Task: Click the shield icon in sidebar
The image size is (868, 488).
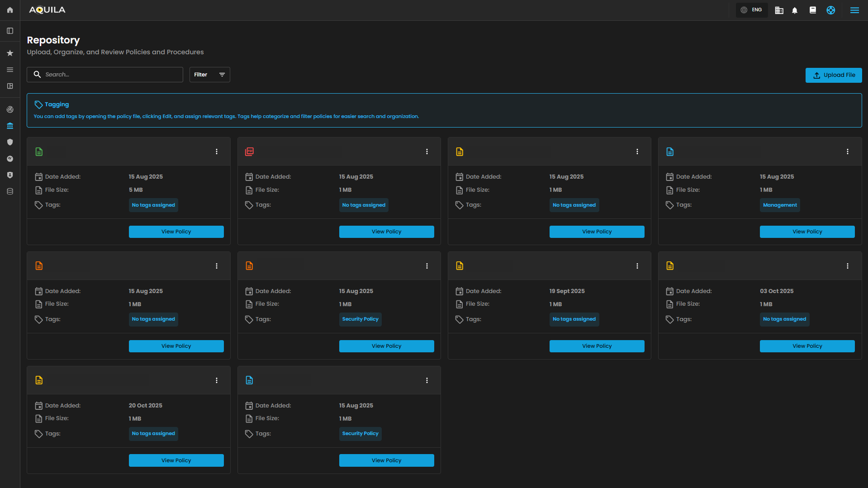Action: (10, 142)
